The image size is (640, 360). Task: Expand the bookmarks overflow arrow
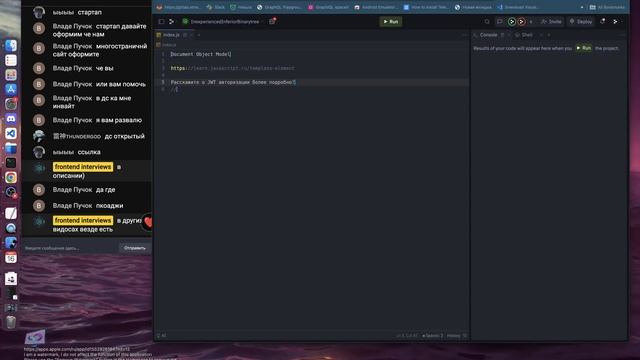coord(582,7)
